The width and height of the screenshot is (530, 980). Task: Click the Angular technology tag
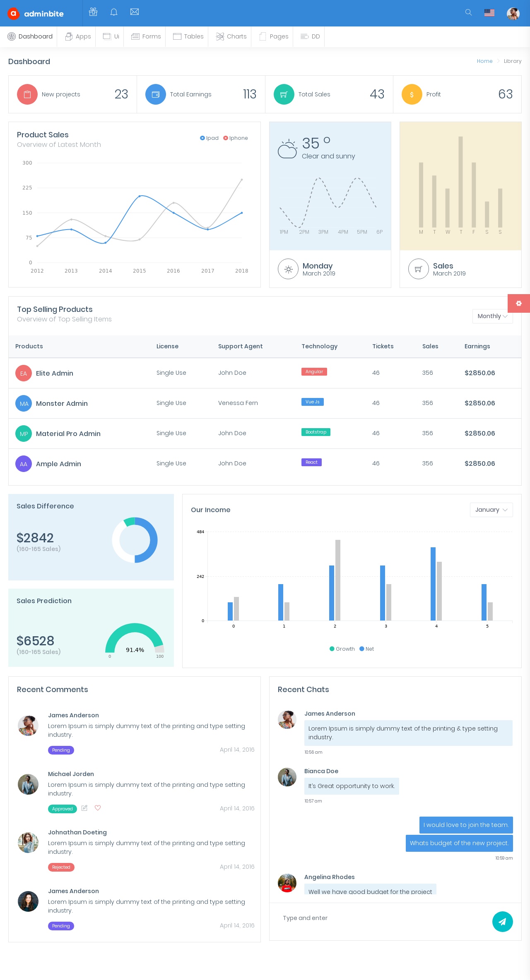point(314,371)
